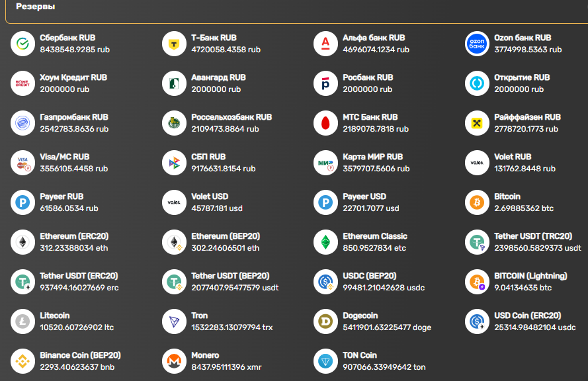Select the Tether USDT (BEP20) icon

click(x=175, y=282)
